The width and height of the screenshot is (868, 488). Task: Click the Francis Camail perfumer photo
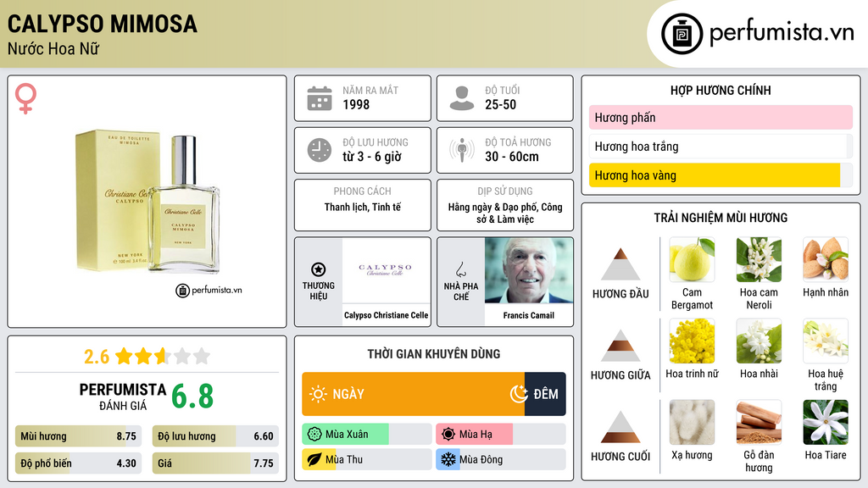(529, 270)
